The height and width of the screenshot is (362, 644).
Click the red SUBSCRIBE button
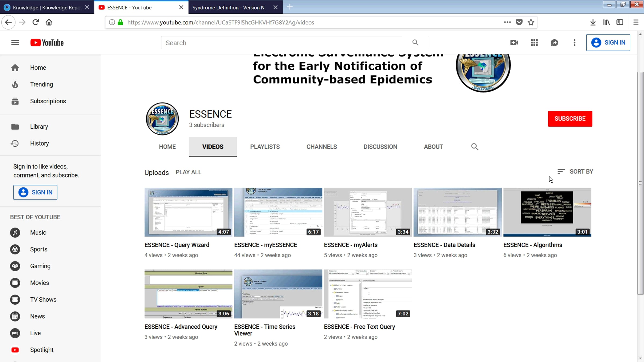[570, 119]
